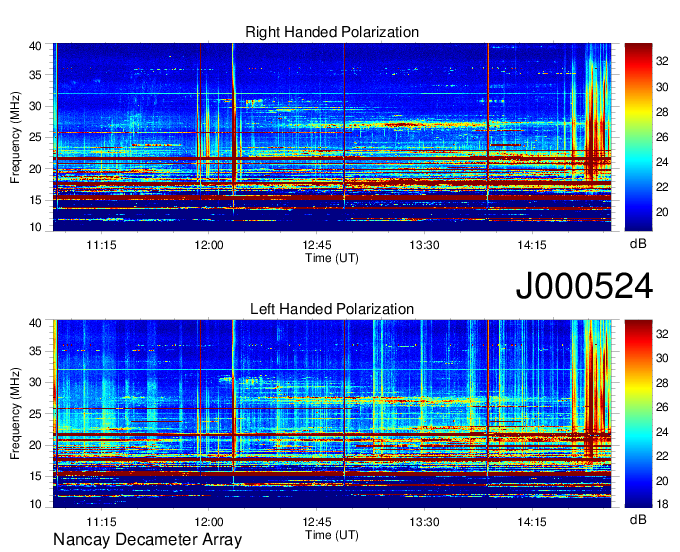Click the 30 MHz tick label on the upper plot
680x552 pixels.
35,106
